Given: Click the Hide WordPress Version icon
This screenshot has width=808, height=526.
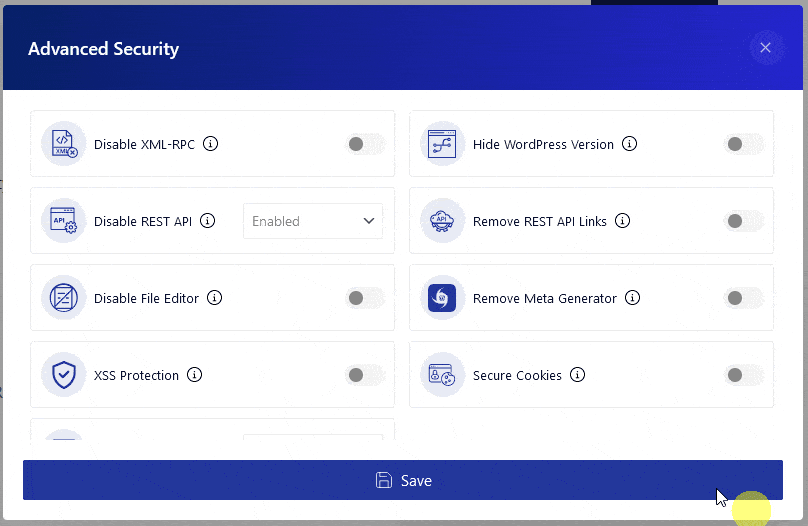Looking at the screenshot, I should click(442, 144).
